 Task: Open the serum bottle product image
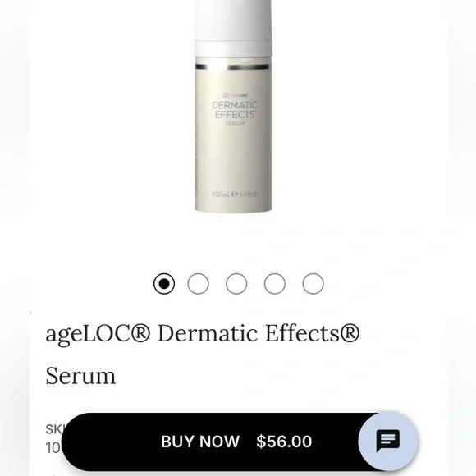pyautogui.click(x=233, y=106)
